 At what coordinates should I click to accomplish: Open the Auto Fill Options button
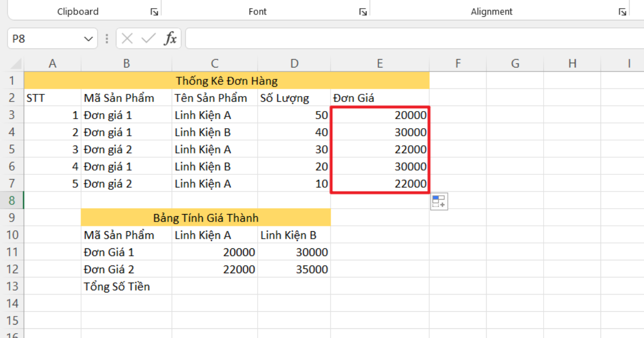[439, 202]
